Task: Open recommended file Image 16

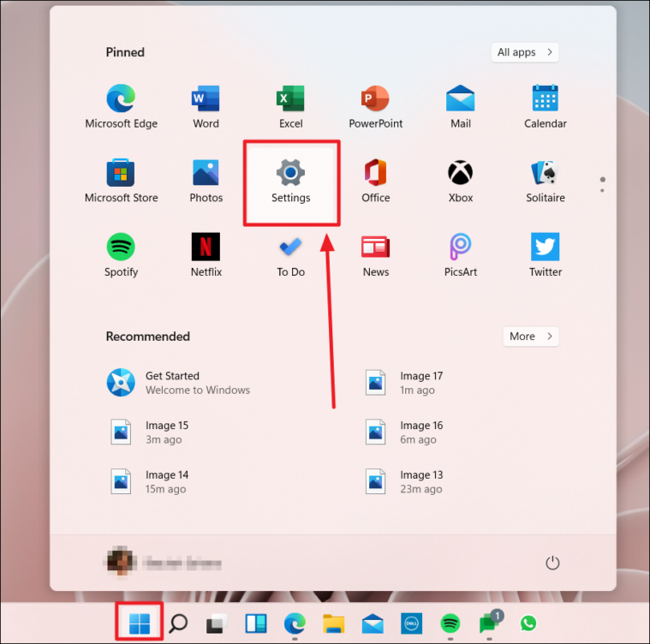Action: (x=404, y=432)
